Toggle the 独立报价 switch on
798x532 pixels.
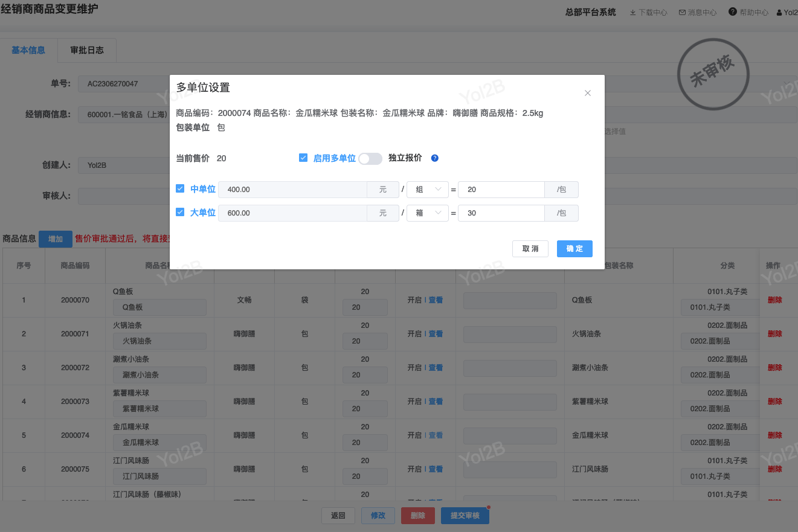pos(370,158)
